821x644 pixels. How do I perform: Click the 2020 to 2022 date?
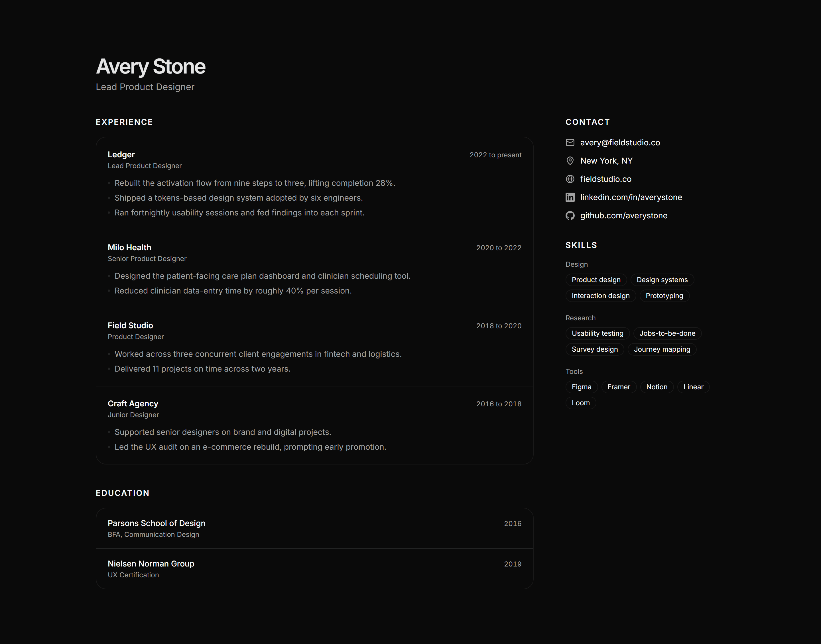pyautogui.click(x=499, y=248)
